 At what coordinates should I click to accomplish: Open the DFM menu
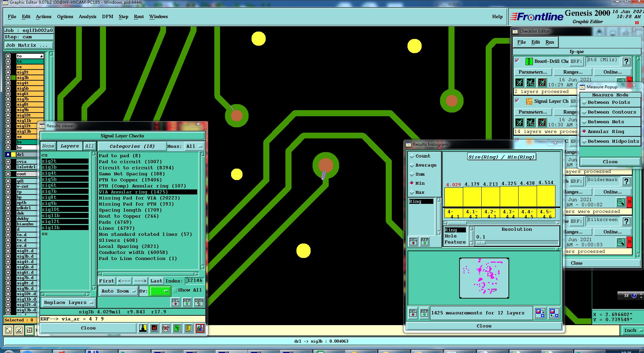click(x=108, y=16)
